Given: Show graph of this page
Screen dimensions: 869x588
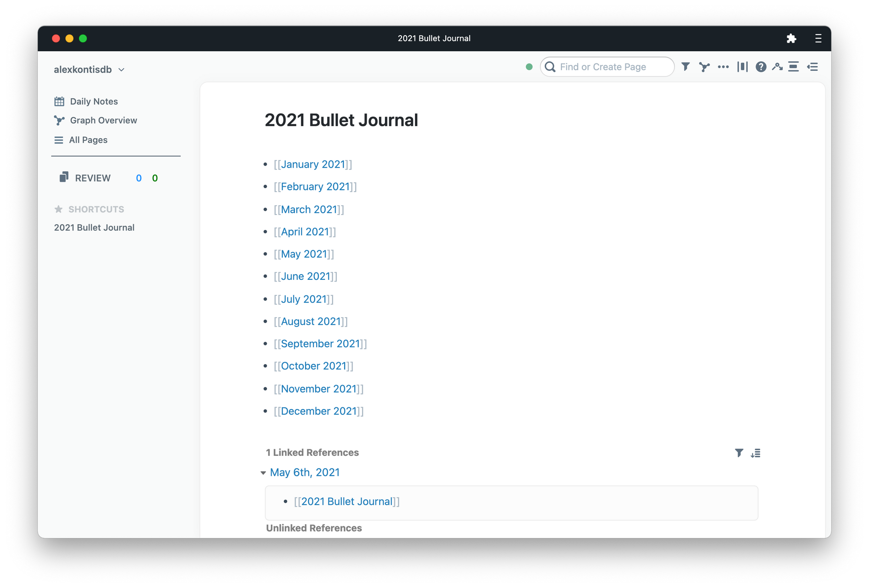Looking at the screenshot, I should (704, 67).
